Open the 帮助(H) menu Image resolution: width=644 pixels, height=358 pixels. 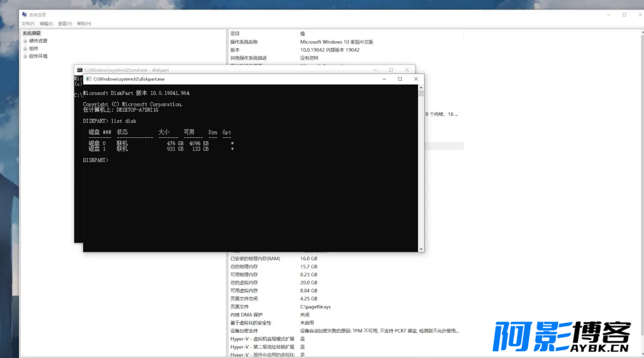point(84,23)
